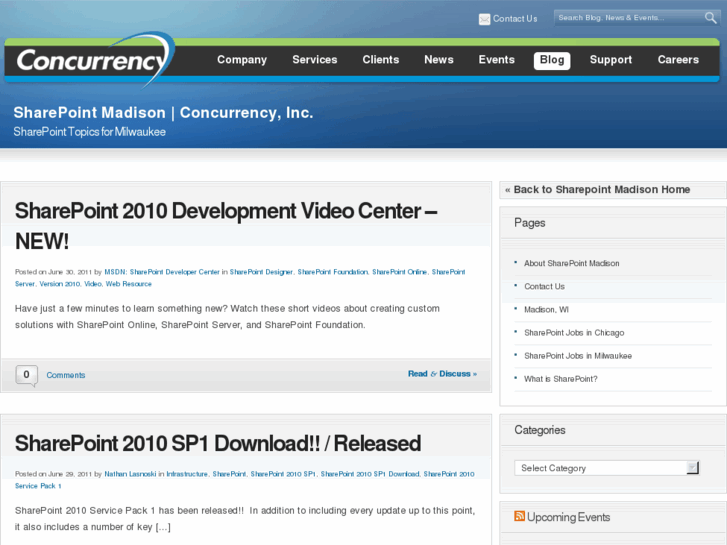Open SharePoint Madison | Concurrency, Inc. title link
This screenshot has height=545, width=727.
coord(163,113)
